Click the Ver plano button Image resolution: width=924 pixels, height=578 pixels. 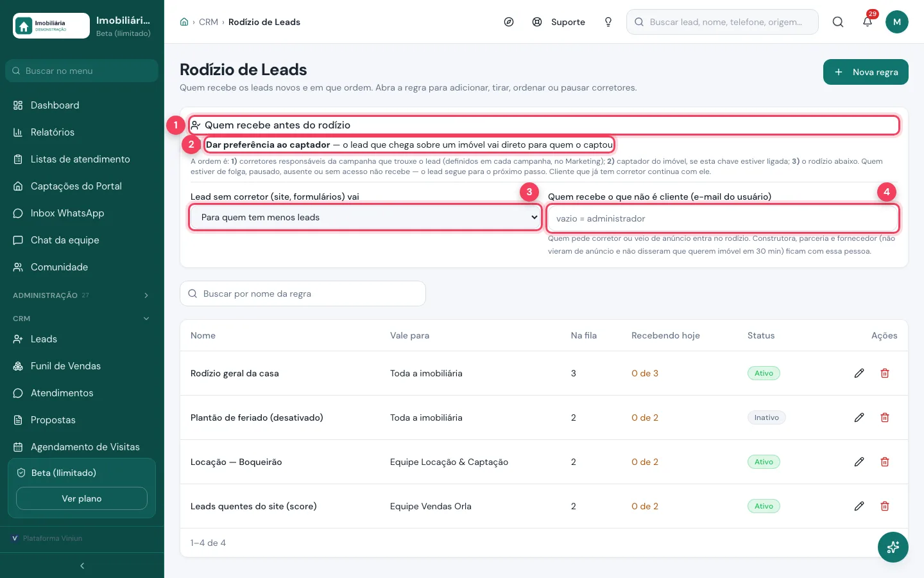(x=81, y=498)
